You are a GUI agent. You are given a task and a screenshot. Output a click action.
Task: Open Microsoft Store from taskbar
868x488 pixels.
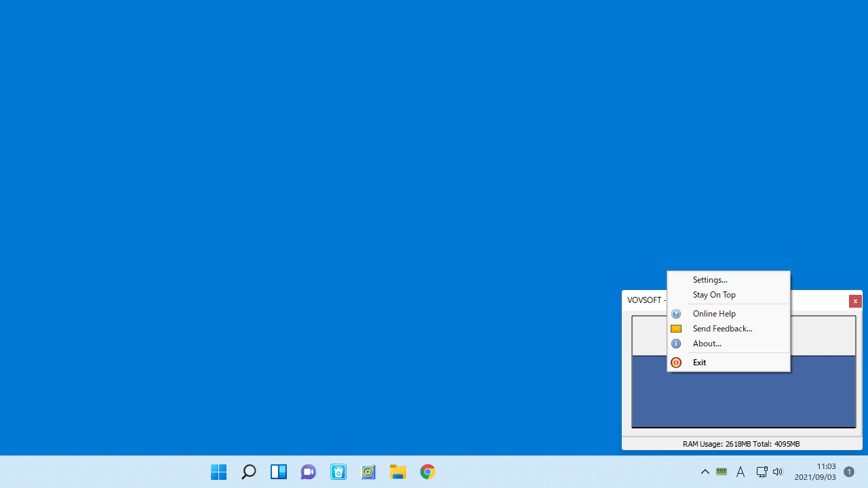pos(338,472)
